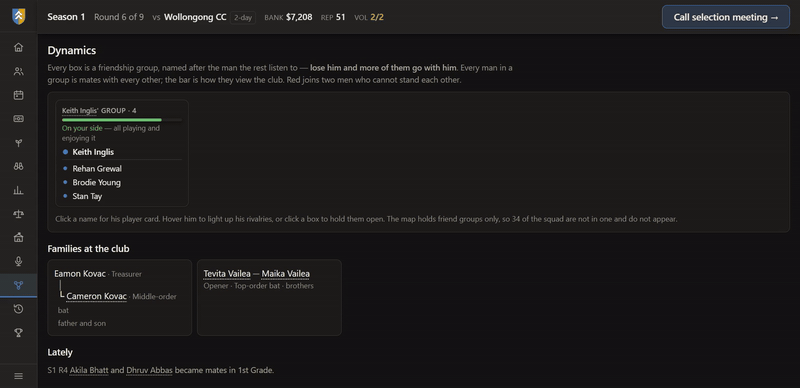Open the seedling sprout icon
The image size is (800, 388).
pyautogui.click(x=18, y=143)
